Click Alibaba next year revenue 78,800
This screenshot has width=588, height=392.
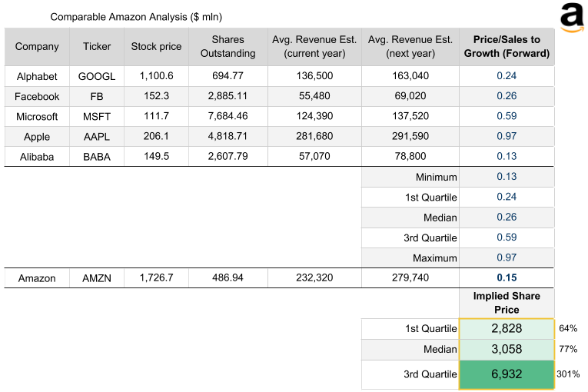click(409, 157)
